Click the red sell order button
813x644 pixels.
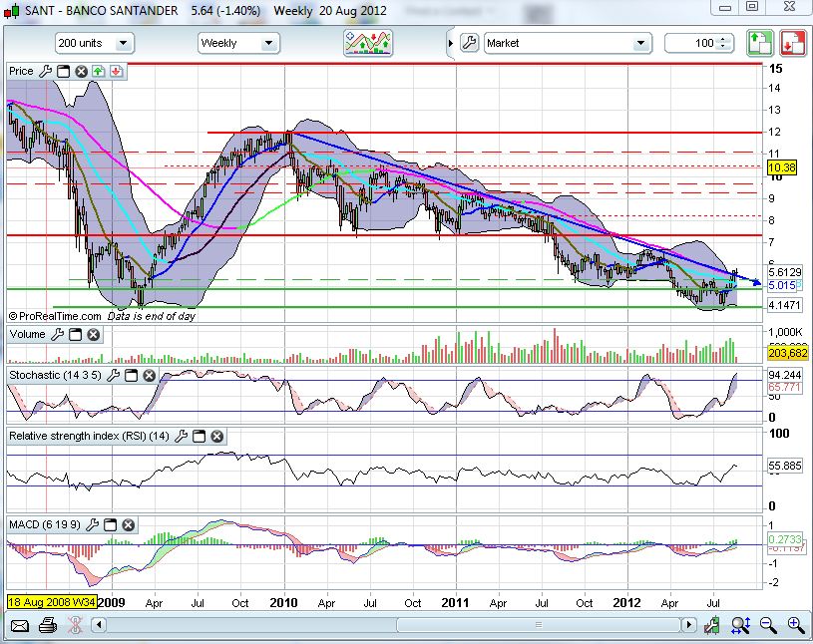pyautogui.click(x=792, y=43)
